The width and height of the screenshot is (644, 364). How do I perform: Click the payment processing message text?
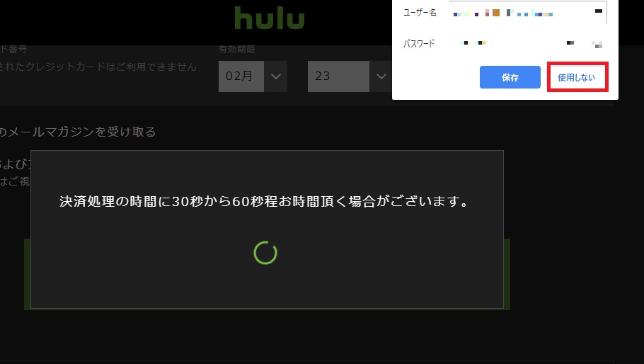pyautogui.click(x=264, y=201)
